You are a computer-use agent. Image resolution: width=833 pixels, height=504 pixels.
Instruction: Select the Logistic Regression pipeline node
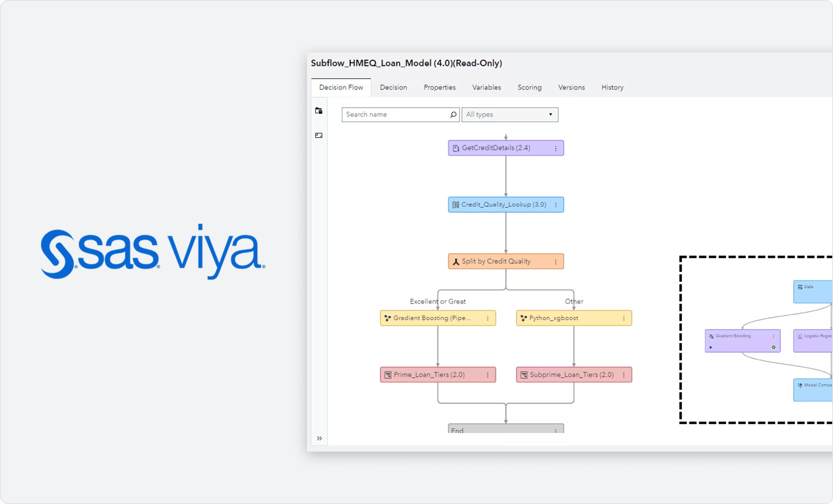click(x=813, y=341)
